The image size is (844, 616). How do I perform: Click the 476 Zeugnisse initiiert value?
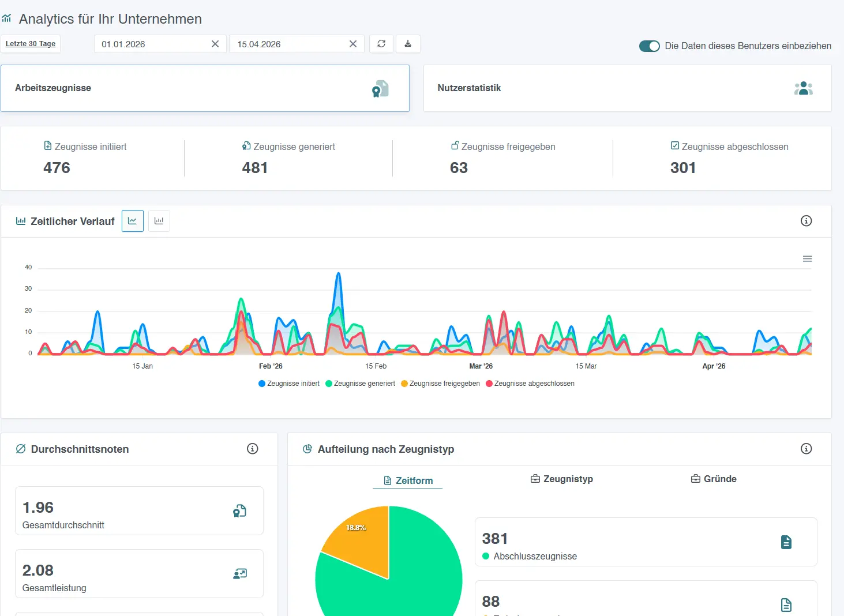click(x=57, y=168)
